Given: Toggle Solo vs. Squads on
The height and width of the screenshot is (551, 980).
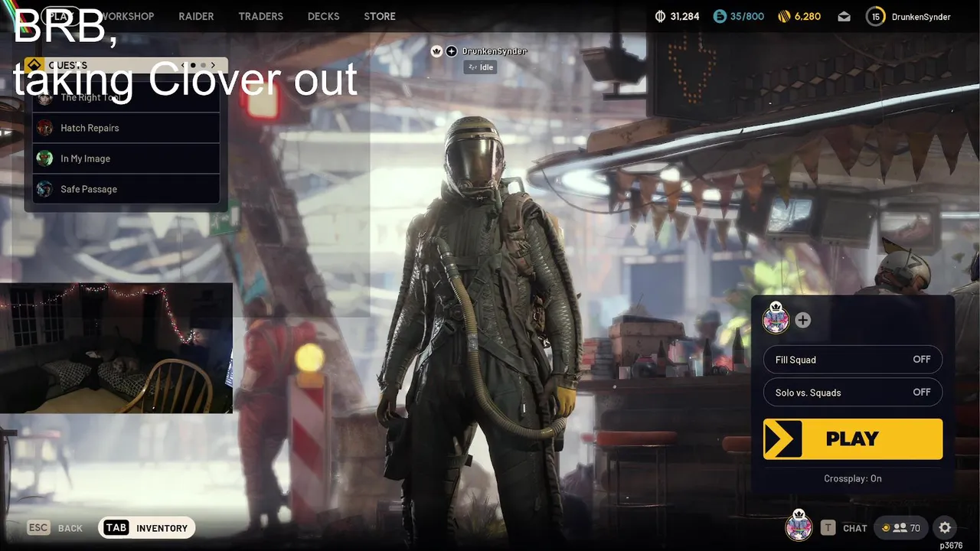Looking at the screenshot, I should 853,393.
